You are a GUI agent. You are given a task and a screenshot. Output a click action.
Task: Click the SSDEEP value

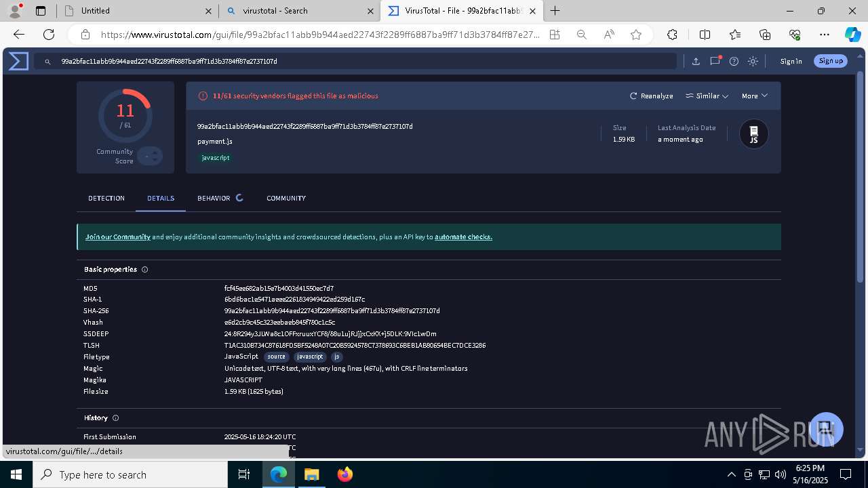pyautogui.click(x=330, y=333)
